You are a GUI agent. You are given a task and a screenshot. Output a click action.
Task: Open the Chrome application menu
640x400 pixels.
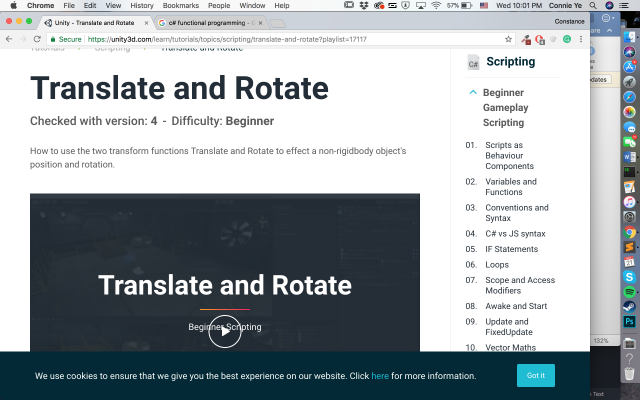tap(40, 5)
